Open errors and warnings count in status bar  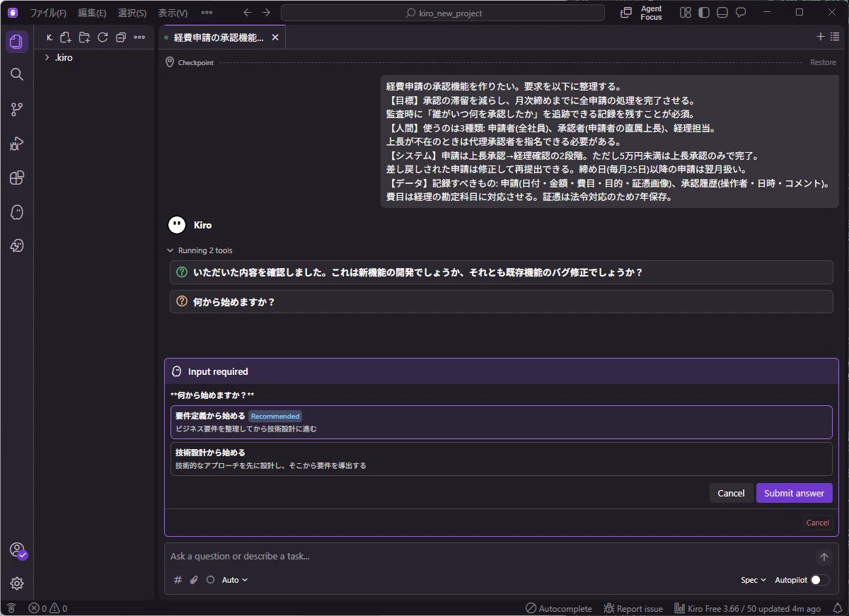tap(48, 608)
